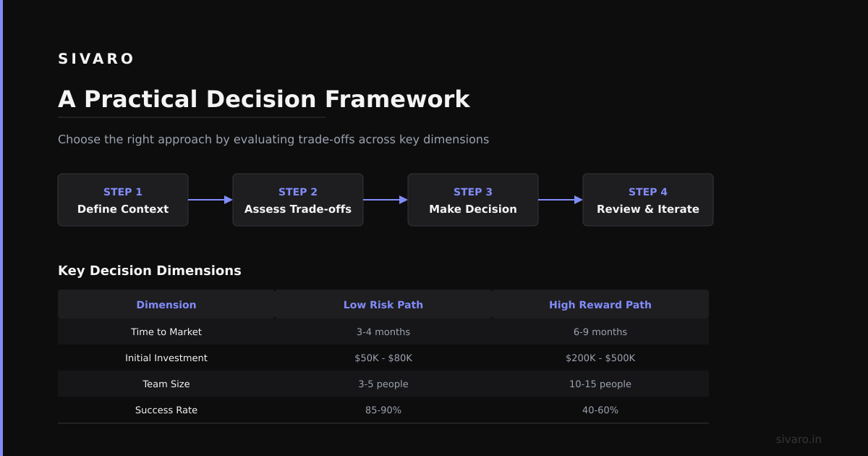Select the Step 4 Review & Iterate box

click(x=648, y=200)
